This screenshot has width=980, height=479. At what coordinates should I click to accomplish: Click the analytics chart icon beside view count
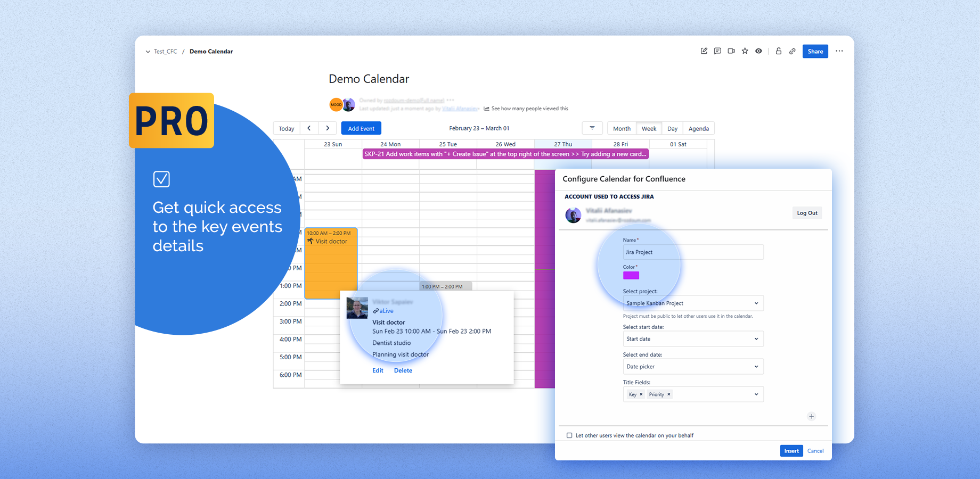(486, 109)
